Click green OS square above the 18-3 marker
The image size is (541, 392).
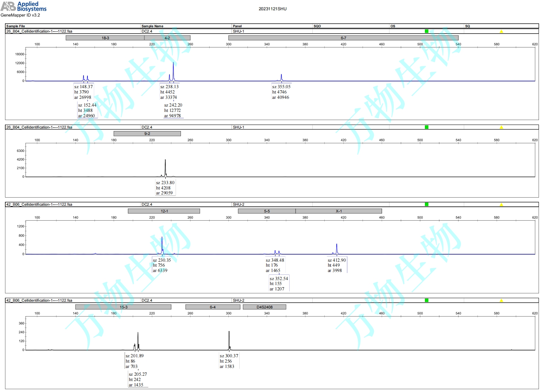coord(427,31)
